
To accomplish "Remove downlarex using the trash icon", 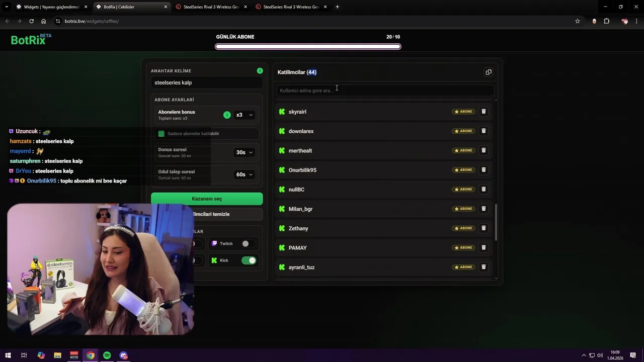I will pyautogui.click(x=484, y=131).
